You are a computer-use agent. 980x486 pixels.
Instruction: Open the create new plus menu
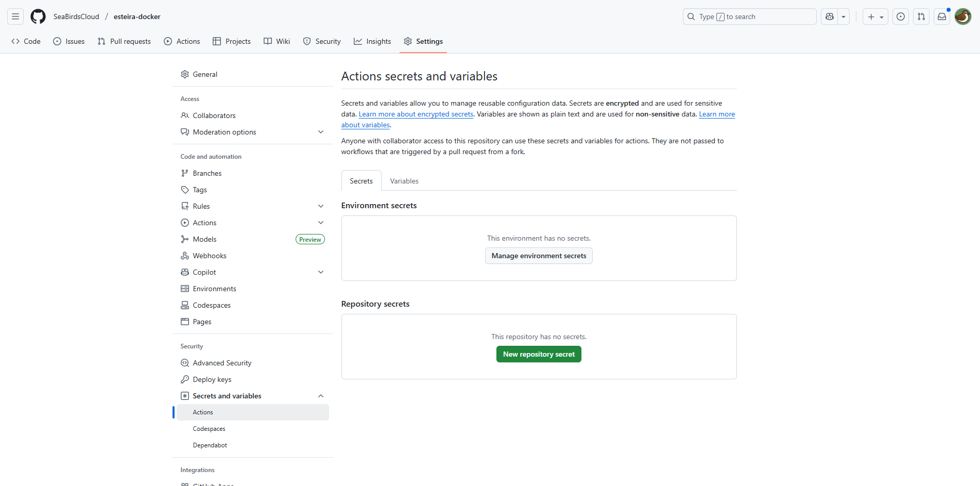[875, 16]
